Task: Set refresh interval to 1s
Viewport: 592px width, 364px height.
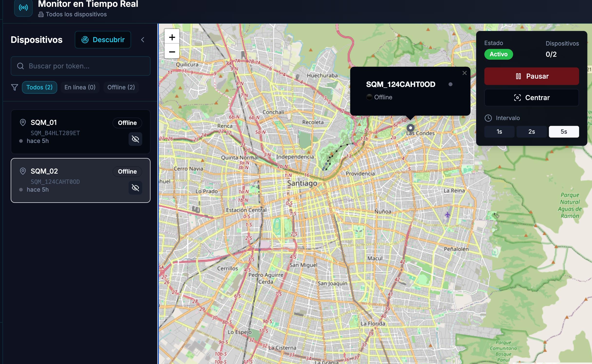Action: click(x=499, y=132)
